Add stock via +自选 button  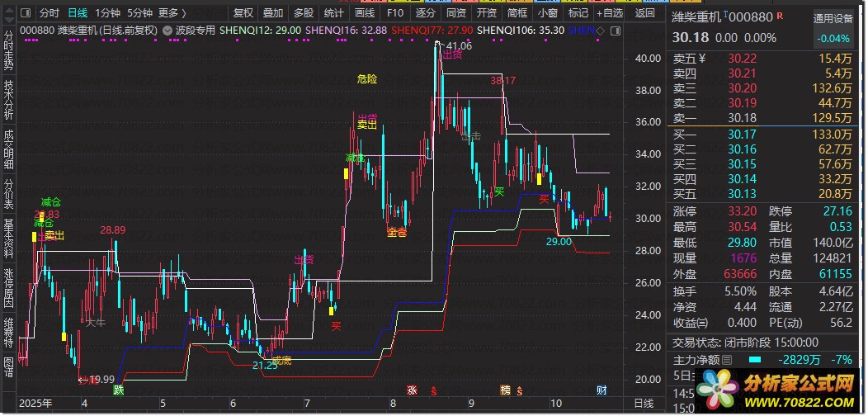pyautogui.click(x=610, y=12)
